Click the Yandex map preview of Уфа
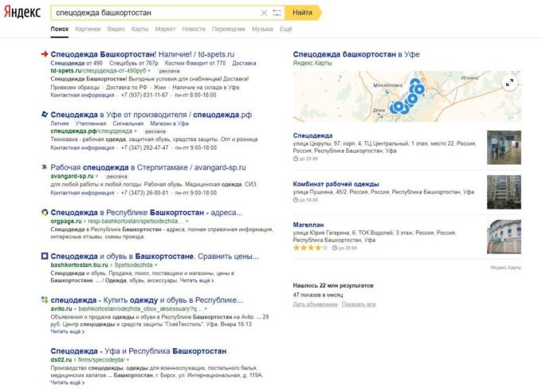The height and width of the screenshot is (392, 542). pos(406,96)
